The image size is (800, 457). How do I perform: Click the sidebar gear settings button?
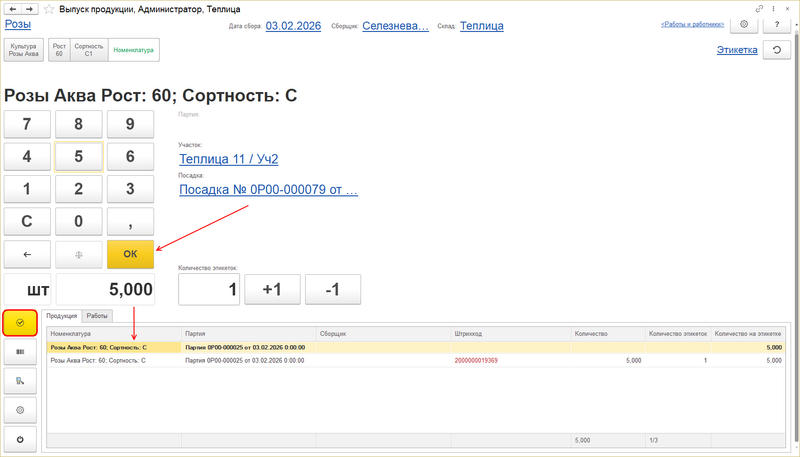pos(20,410)
